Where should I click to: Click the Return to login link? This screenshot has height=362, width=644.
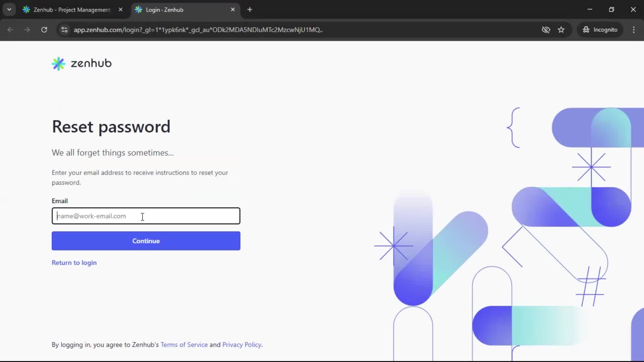(74, 263)
